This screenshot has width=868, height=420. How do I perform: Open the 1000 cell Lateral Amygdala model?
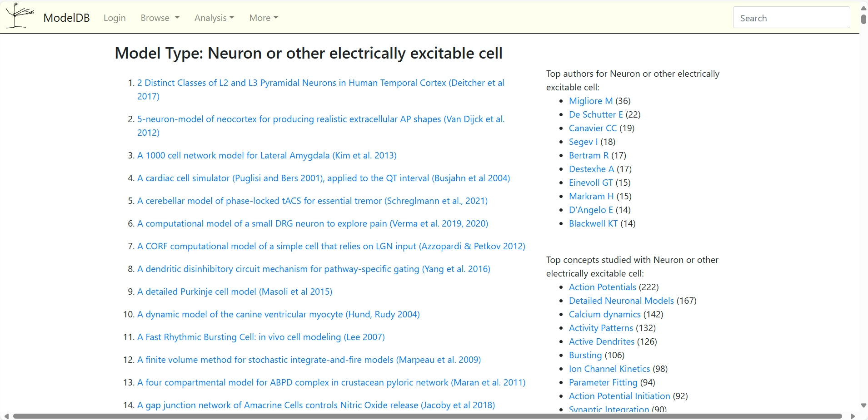pos(267,155)
